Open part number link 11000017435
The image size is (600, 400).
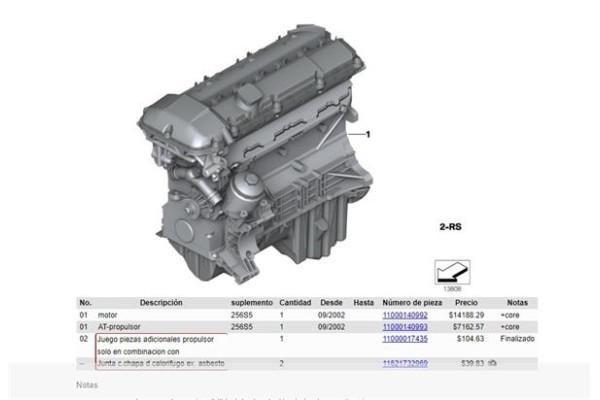(405, 339)
